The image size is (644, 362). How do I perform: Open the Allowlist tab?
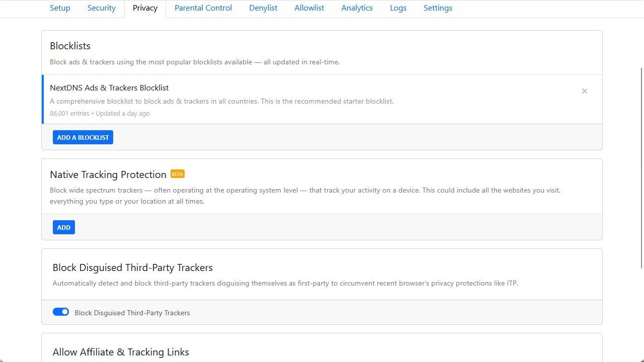click(309, 8)
